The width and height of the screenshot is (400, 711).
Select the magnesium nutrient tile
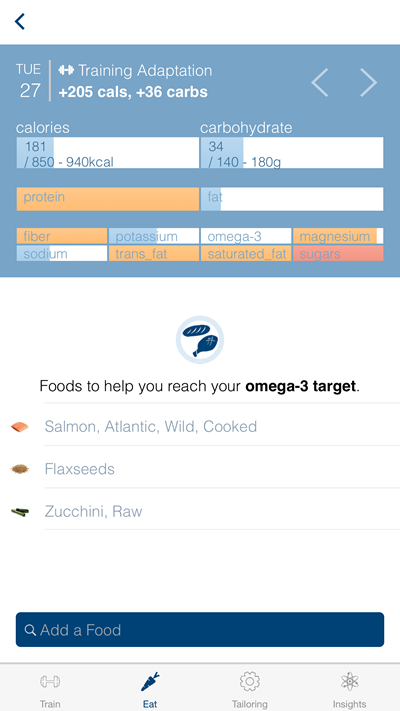338,236
